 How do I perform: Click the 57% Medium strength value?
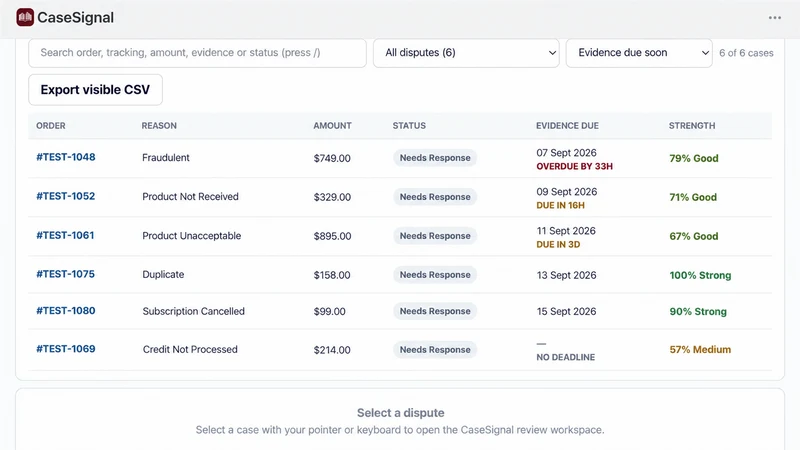click(700, 349)
